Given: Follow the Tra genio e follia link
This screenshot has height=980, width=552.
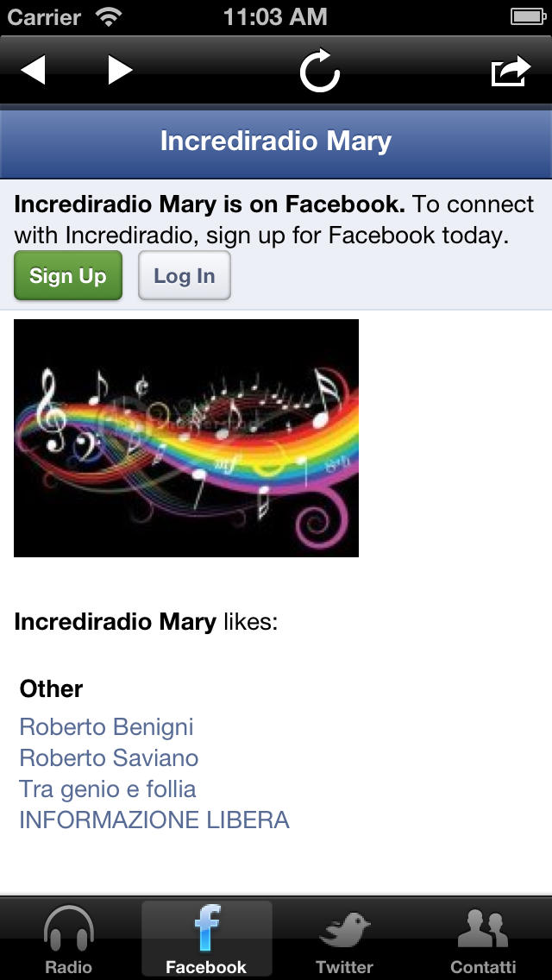Looking at the screenshot, I should tap(108, 788).
